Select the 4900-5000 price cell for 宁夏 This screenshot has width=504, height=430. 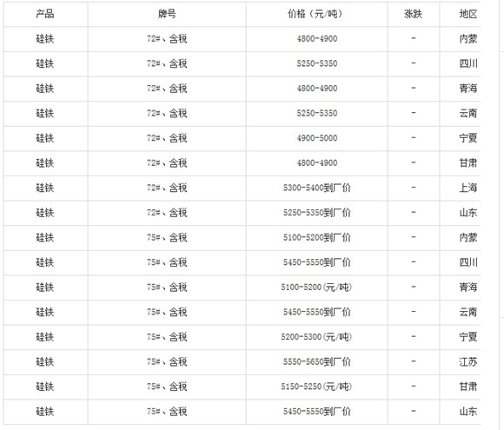click(x=317, y=138)
